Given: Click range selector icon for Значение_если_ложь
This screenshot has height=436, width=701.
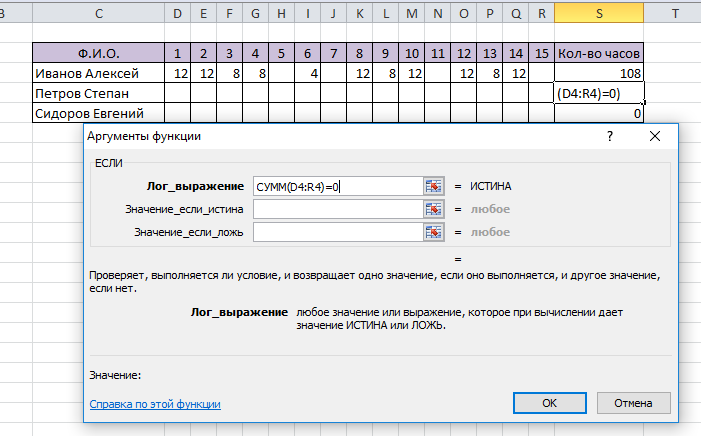Looking at the screenshot, I should point(433,232).
